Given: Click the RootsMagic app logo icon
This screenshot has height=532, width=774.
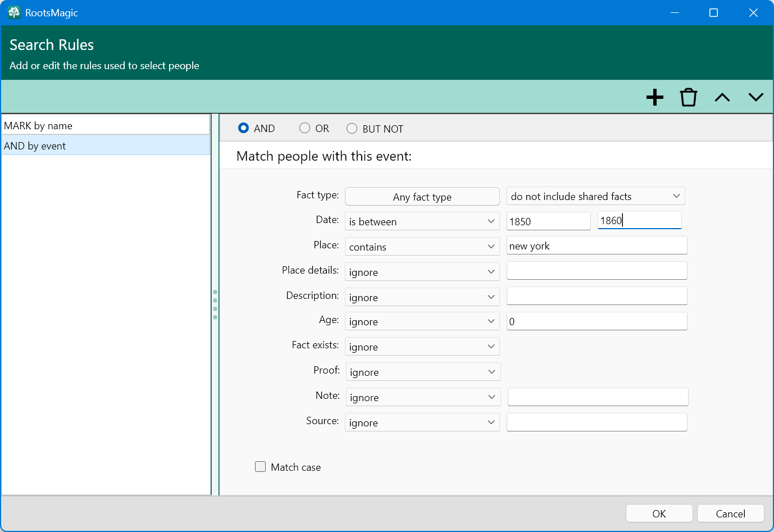Looking at the screenshot, I should 14,12.
